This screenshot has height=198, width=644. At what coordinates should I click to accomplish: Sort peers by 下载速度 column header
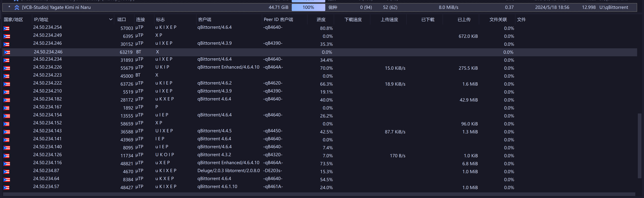[x=353, y=20]
